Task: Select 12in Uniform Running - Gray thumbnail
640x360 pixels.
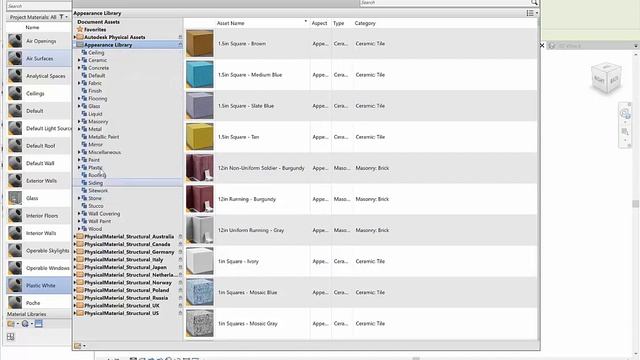Action: click(x=200, y=230)
